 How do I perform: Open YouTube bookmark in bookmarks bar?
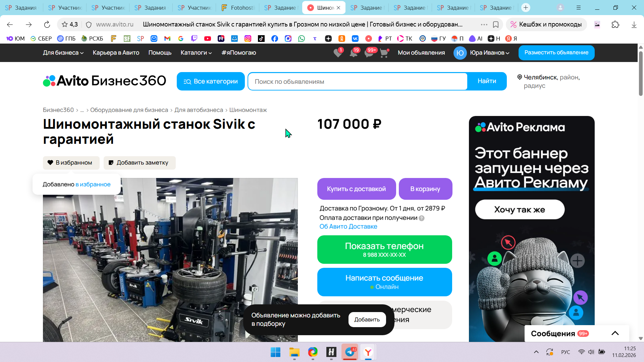pos(208,39)
